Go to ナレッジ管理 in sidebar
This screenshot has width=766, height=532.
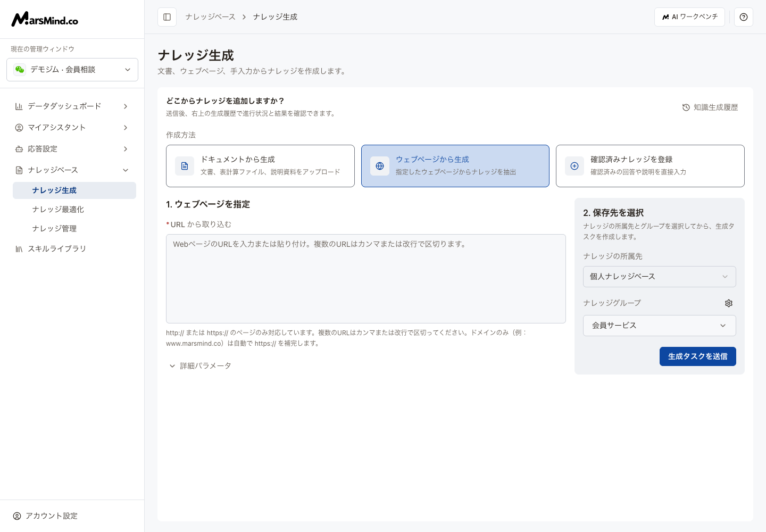[x=74, y=229]
